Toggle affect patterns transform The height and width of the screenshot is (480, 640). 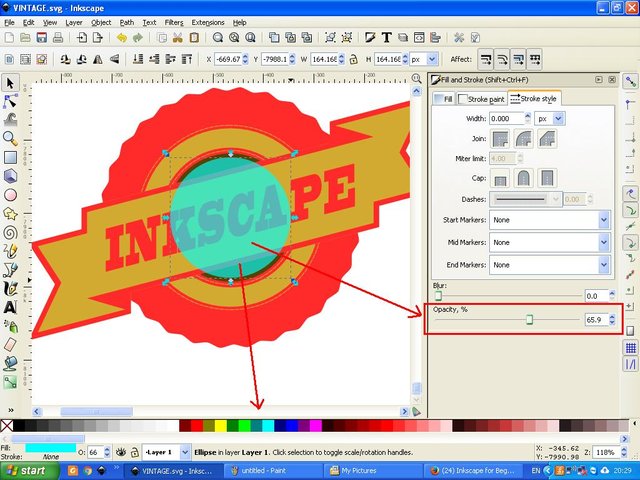(535, 60)
